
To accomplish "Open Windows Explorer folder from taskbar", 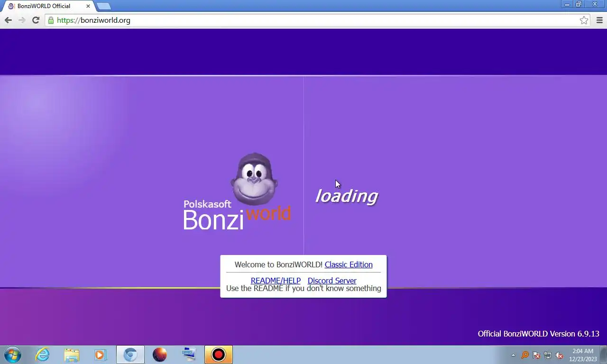I will (72, 355).
